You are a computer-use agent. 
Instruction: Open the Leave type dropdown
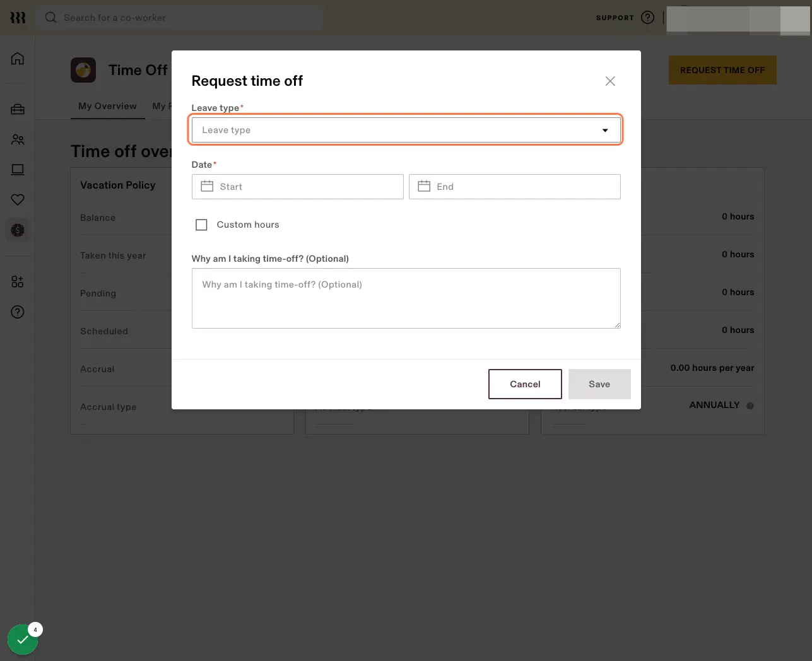pyautogui.click(x=406, y=130)
